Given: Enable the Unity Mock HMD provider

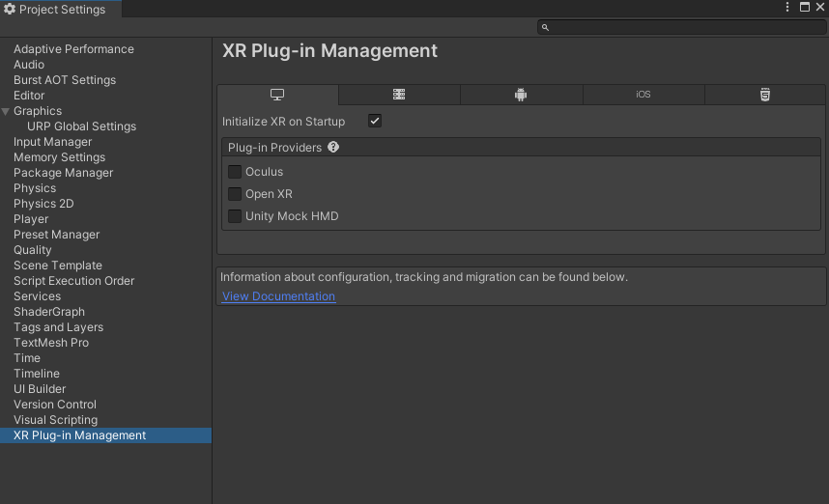Looking at the screenshot, I should pos(235,216).
